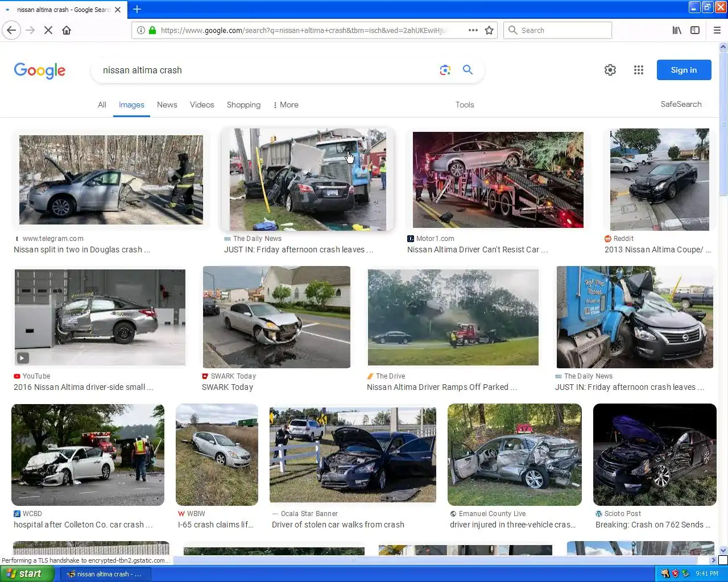The height and width of the screenshot is (582, 728).
Task: Select the Images tab
Action: click(131, 105)
